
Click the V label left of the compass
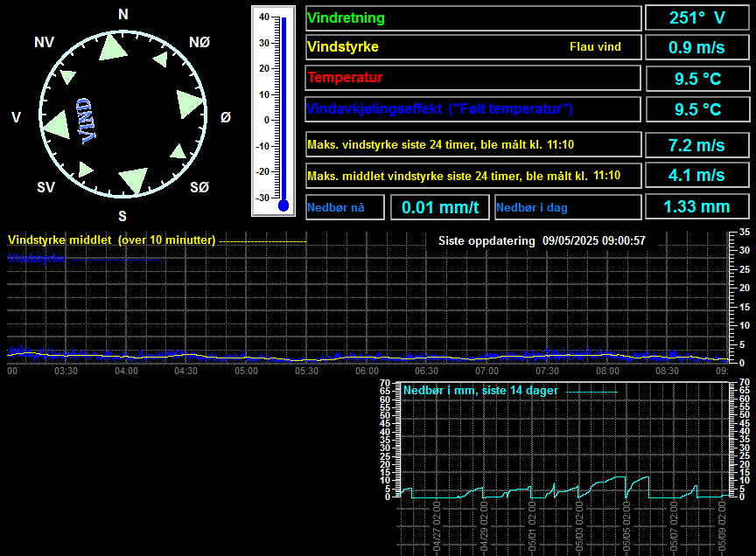pos(16,117)
